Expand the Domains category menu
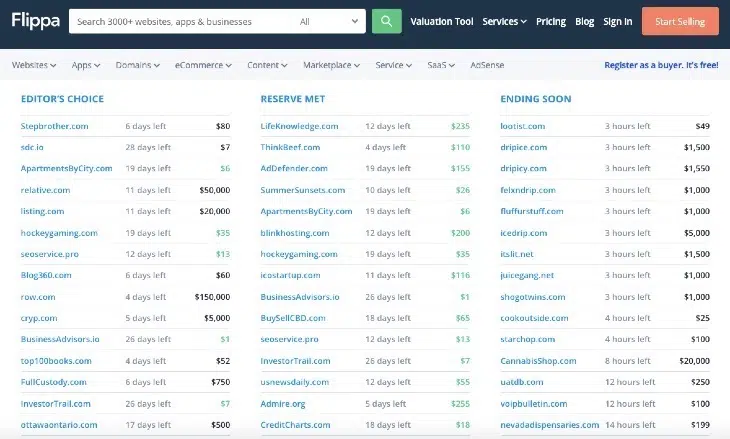This screenshot has width=730, height=439. tap(137, 66)
